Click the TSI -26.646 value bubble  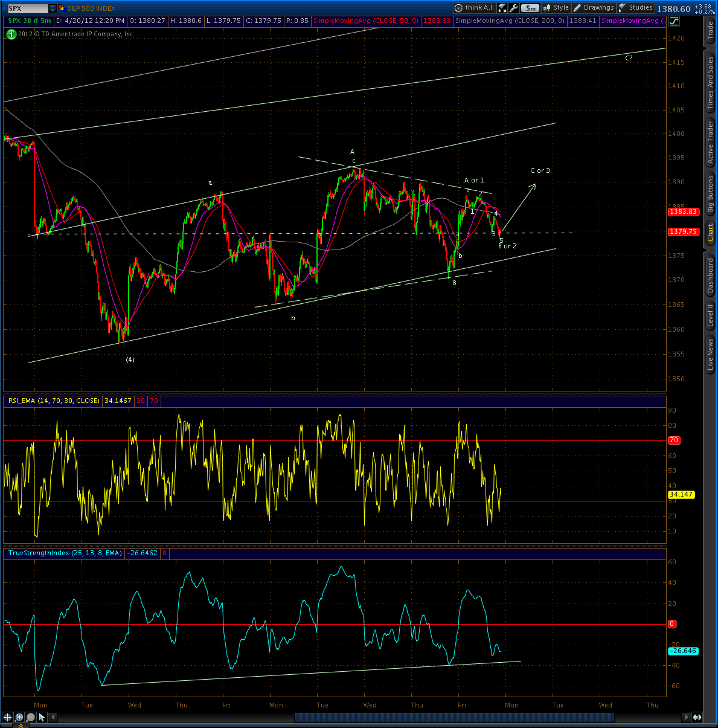coord(683,651)
